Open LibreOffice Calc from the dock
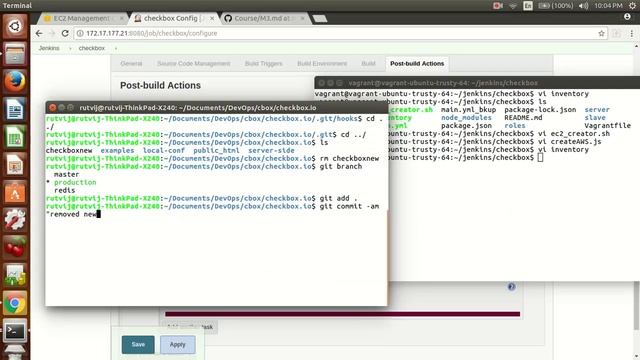The image size is (640, 360). click(x=15, y=137)
